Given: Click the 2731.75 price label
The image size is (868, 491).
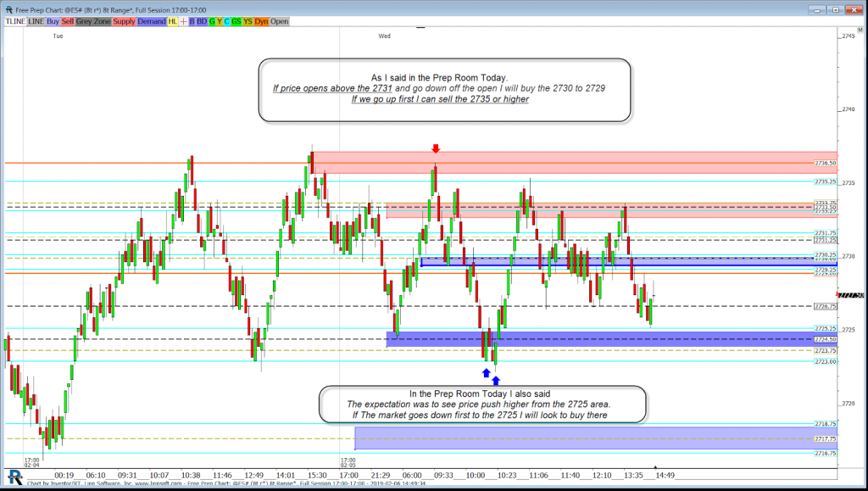Looking at the screenshot, I should pos(826,233).
